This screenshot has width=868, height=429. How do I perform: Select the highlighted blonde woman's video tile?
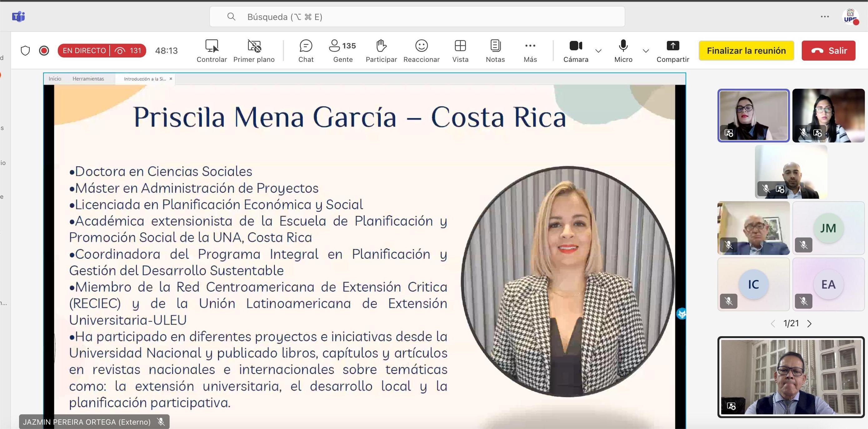(x=753, y=116)
